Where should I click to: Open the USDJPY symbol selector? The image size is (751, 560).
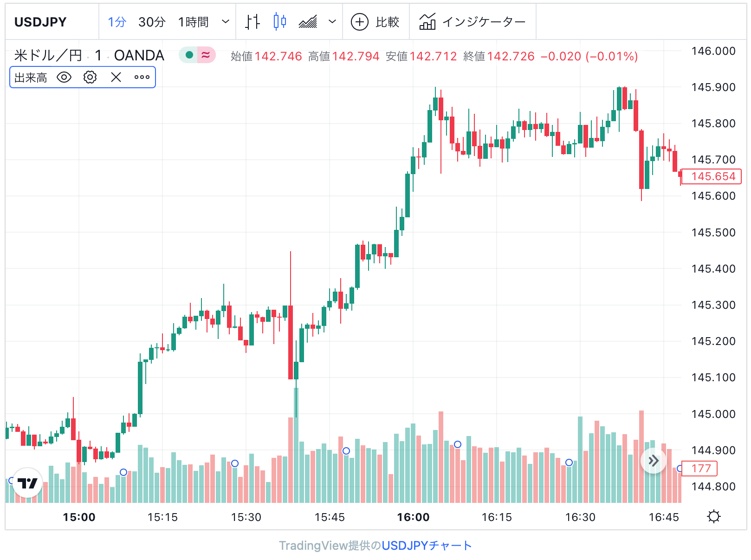(x=41, y=22)
